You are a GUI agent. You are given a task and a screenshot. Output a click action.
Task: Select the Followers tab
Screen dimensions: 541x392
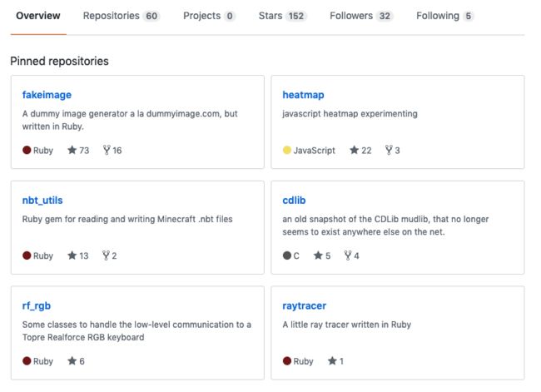pyautogui.click(x=361, y=16)
